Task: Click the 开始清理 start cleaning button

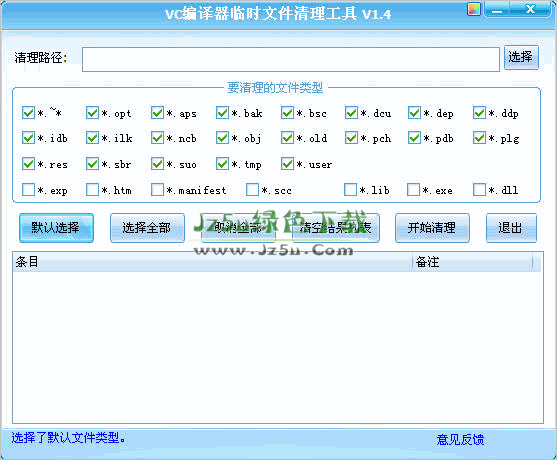Action: tap(432, 228)
